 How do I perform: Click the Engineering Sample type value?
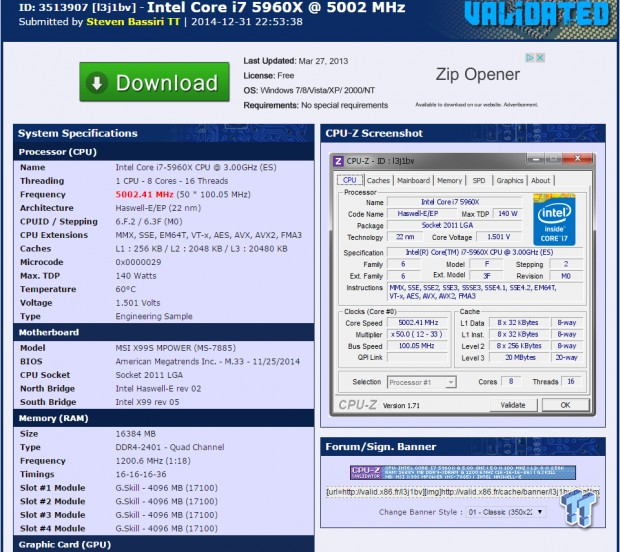[x=154, y=316]
